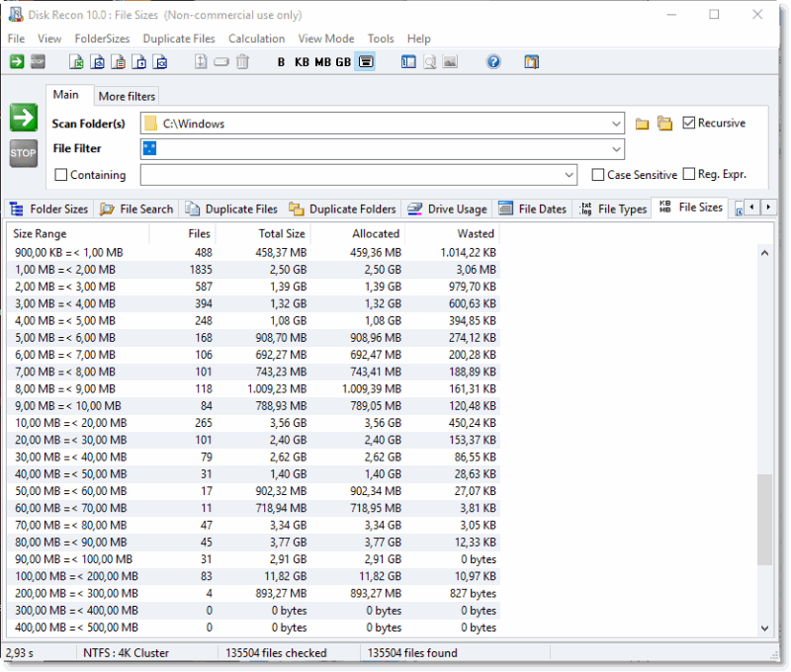
Task: Add multiple folders with stacked folder icon
Action: 664,124
